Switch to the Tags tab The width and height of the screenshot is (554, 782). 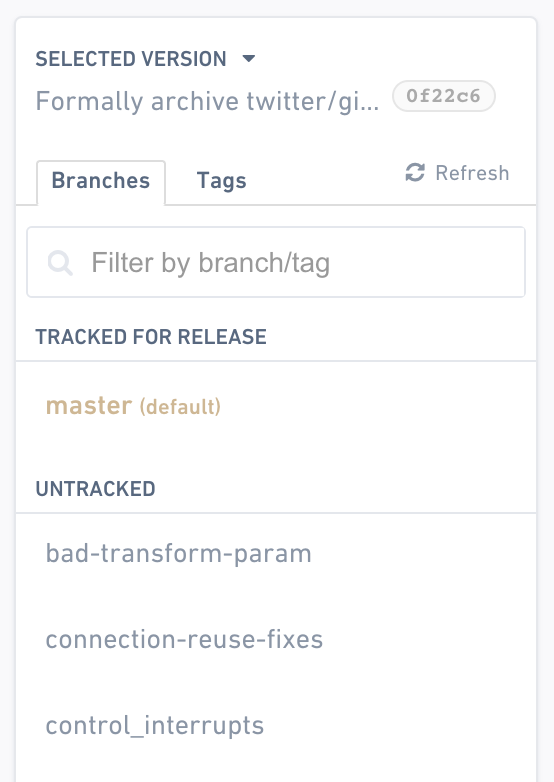tap(221, 182)
